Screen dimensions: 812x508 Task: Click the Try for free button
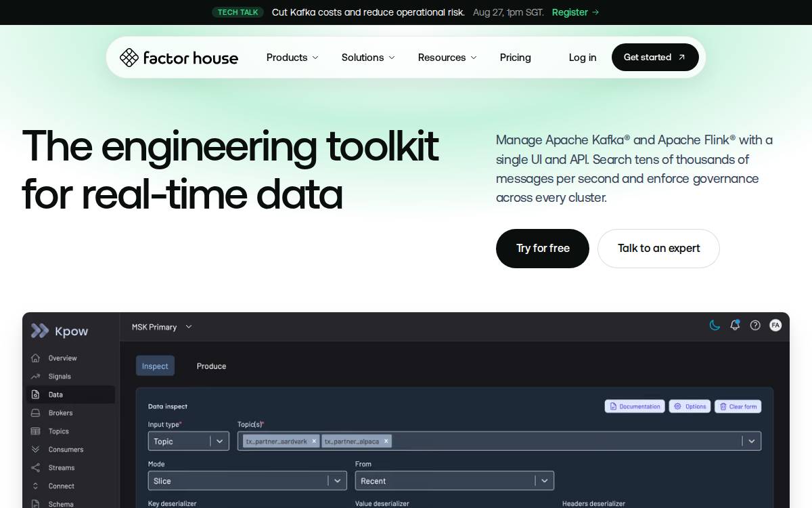(x=543, y=249)
